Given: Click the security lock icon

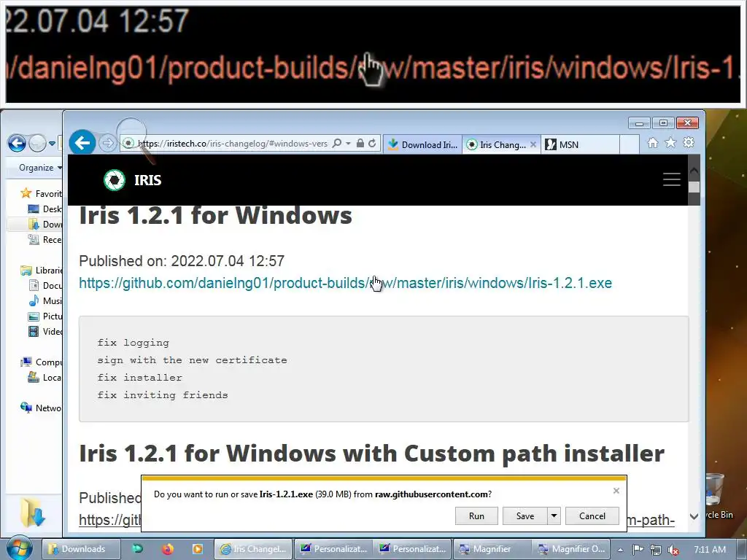Looking at the screenshot, I should point(360,143).
